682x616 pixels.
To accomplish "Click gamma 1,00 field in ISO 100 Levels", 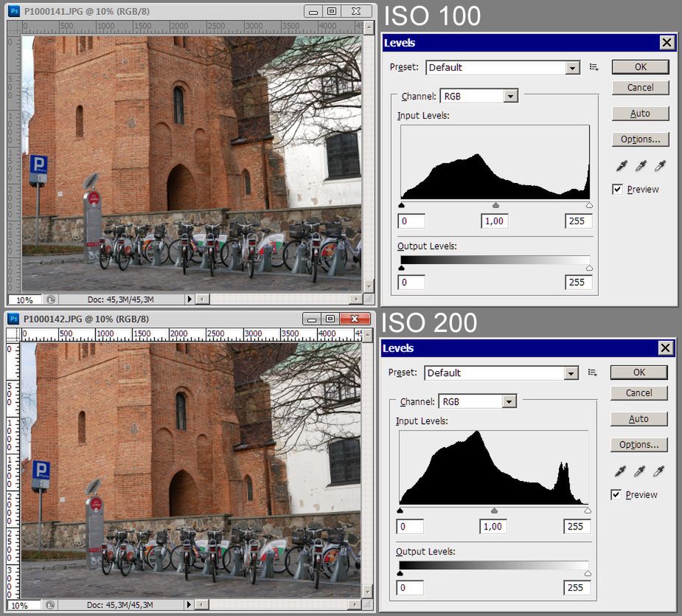I will (x=495, y=221).
